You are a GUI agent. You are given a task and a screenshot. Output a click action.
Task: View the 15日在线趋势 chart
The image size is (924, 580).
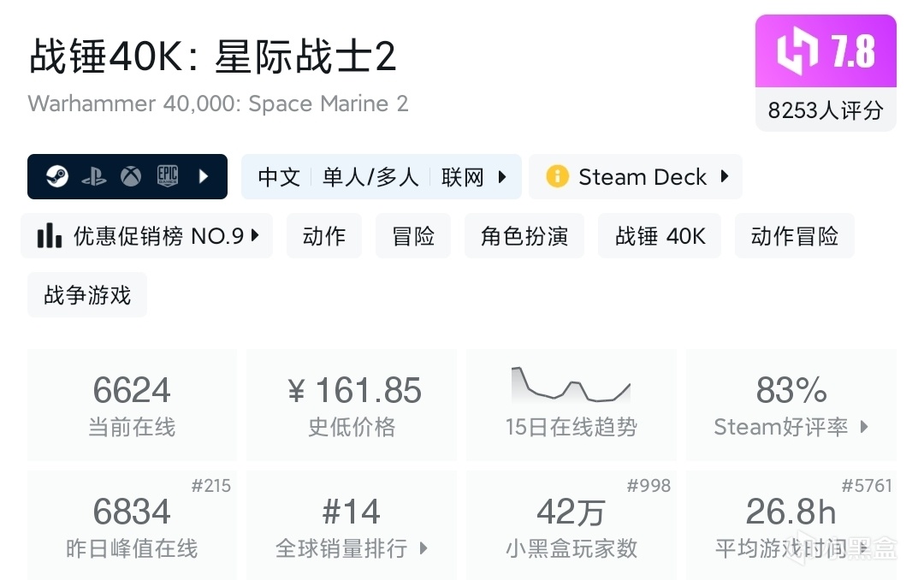[x=572, y=405]
